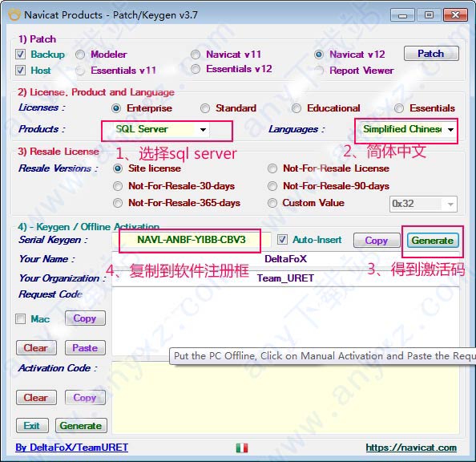Image resolution: width=476 pixels, height=462 pixels.
Task: Click the serial key field NAVL-ANBF-YIBB-CBV3
Action: pyautogui.click(x=192, y=240)
